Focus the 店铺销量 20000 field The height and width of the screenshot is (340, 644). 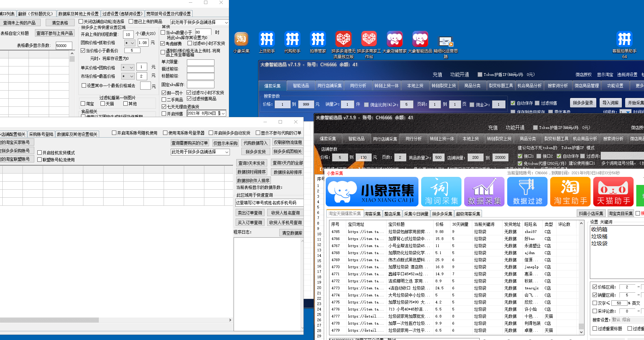click(500, 157)
